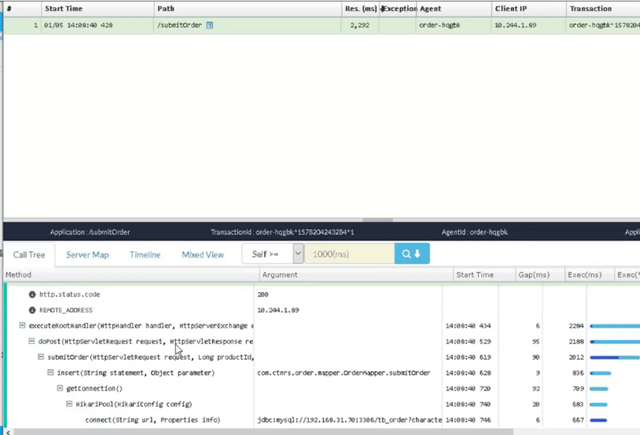
Task: Click the 200 status code value
Action: pos(263,294)
